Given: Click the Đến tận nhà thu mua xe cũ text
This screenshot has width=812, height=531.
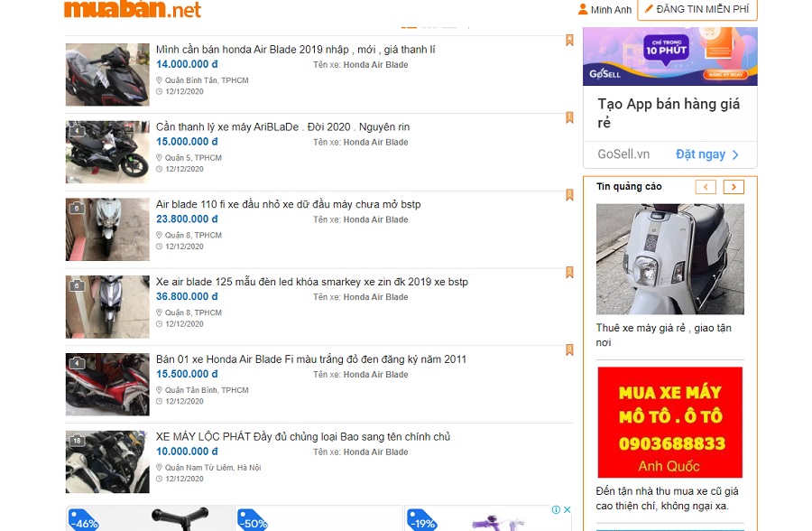Looking at the screenshot, I should [667, 498].
